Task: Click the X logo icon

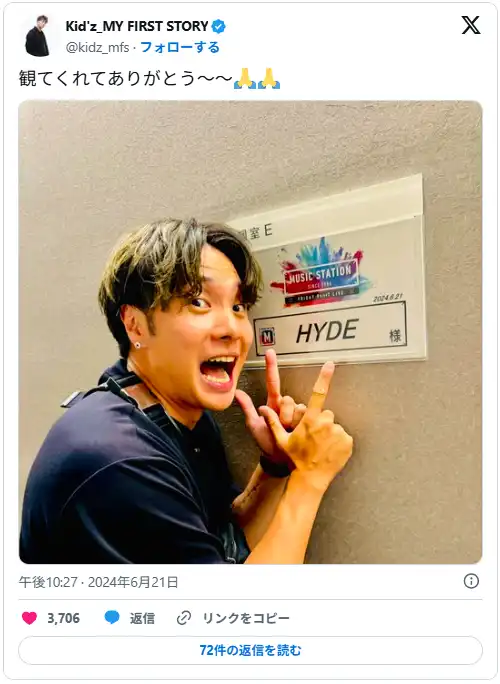Action: (471, 25)
